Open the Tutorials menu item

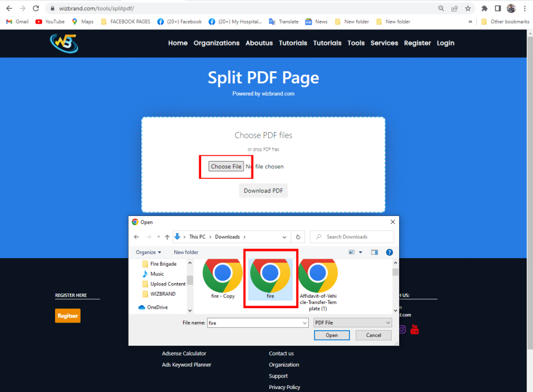pyautogui.click(x=293, y=43)
